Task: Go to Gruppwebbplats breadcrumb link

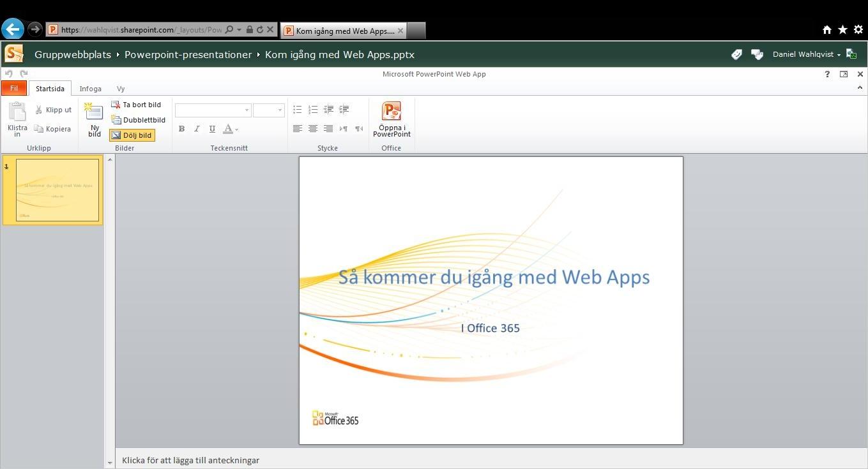Action: pyautogui.click(x=73, y=55)
